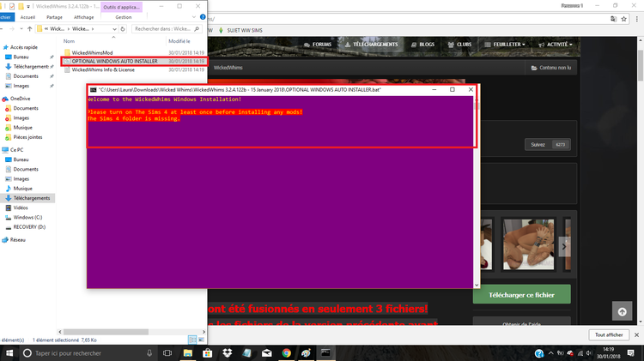
Task: Open the help icon in system tray
Action: coord(539,352)
